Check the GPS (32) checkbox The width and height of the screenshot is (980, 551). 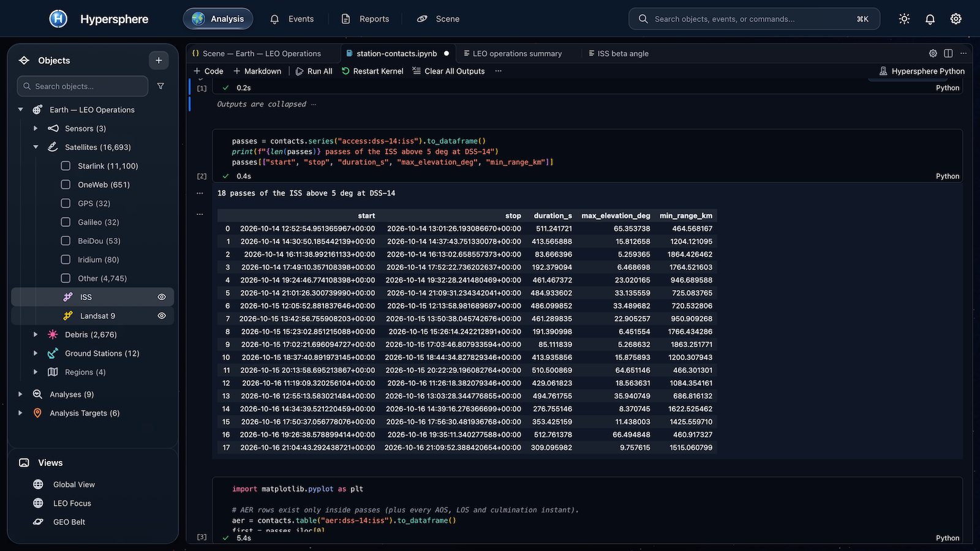(66, 203)
